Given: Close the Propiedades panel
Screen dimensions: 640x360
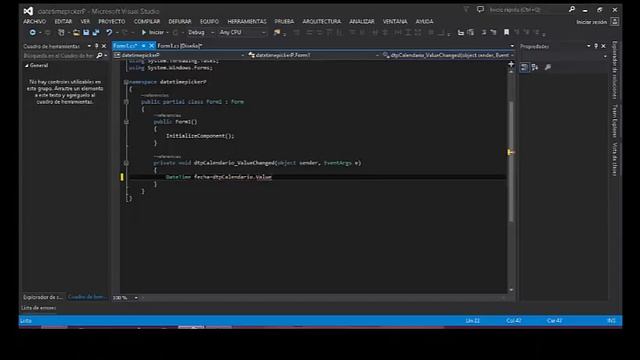Looking at the screenshot, I should tap(603, 46).
